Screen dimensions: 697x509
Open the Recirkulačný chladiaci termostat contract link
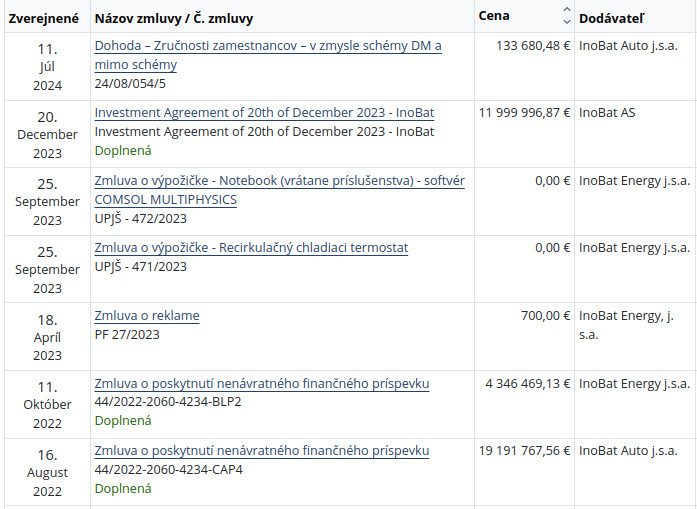[251, 248]
